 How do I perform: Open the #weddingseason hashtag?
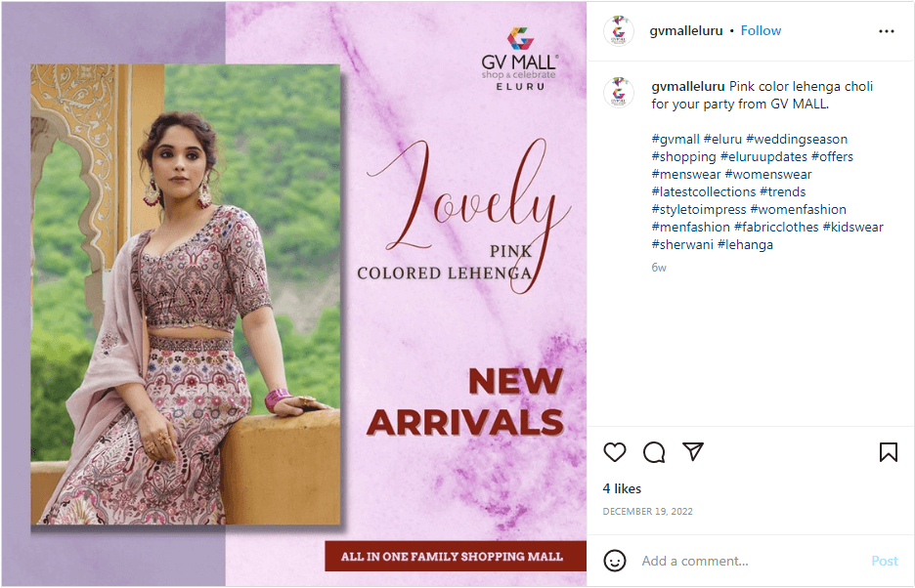click(x=797, y=140)
